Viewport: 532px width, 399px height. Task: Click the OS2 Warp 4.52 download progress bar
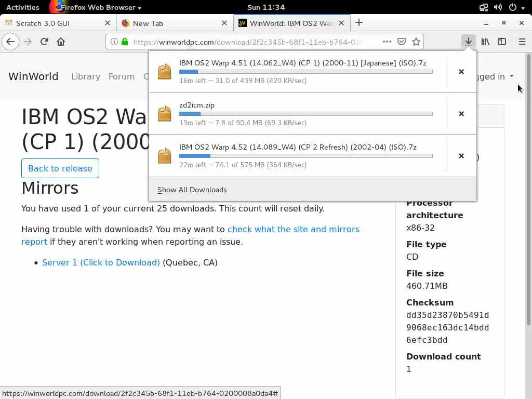305,156
